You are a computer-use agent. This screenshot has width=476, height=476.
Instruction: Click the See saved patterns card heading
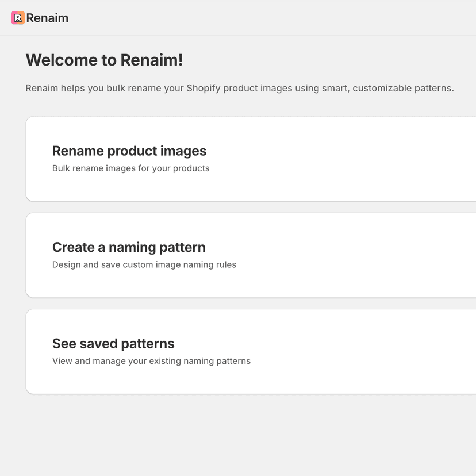(113, 343)
